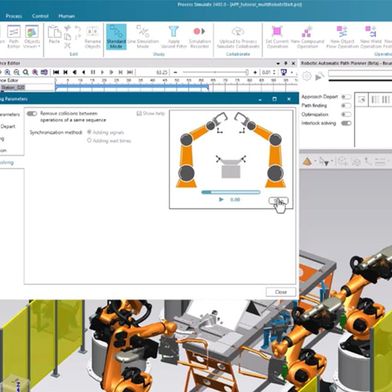Decrease simulation speed with minus button

tap(175, 72)
